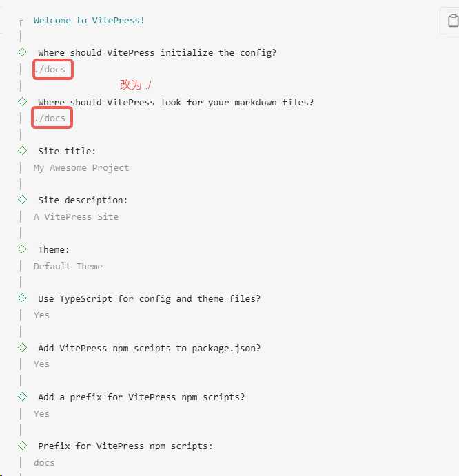459x476 pixels.
Task: Click the Yes answer under TypeScript question
Action: (41, 315)
